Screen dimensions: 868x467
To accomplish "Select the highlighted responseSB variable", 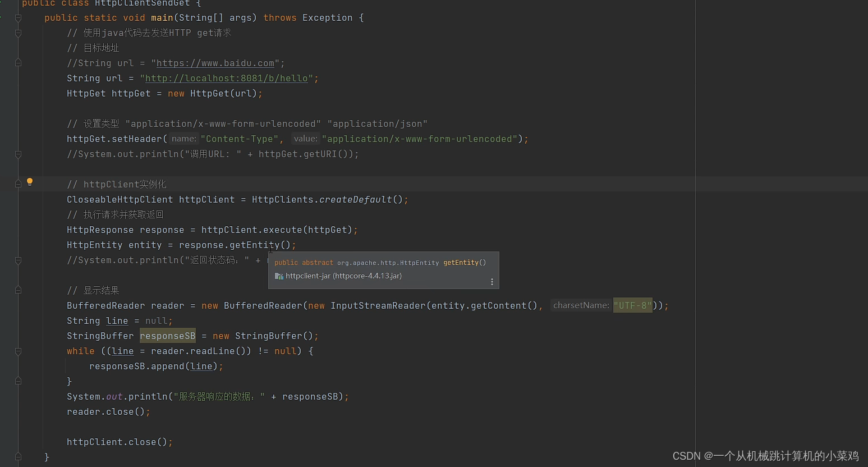I will tap(167, 336).
